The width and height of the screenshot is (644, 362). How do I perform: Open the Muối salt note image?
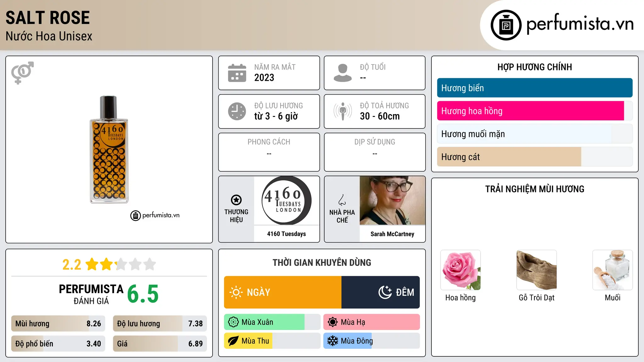click(613, 270)
